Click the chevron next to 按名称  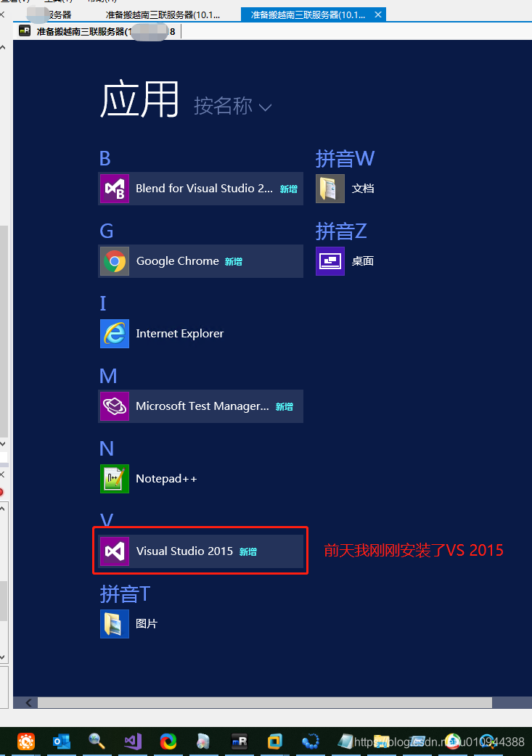266,107
